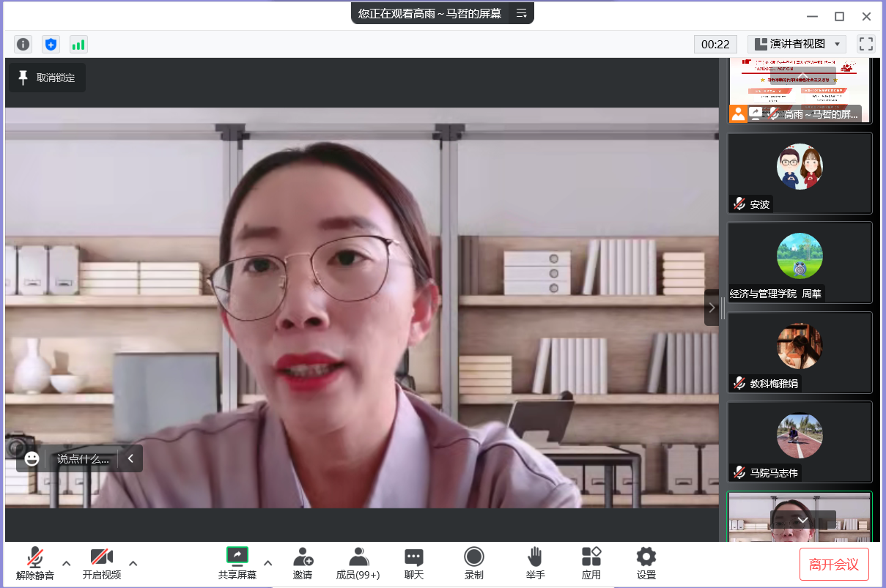886x588 pixels.
Task: Open the 应用 apps icon
Action: (591, 563)
